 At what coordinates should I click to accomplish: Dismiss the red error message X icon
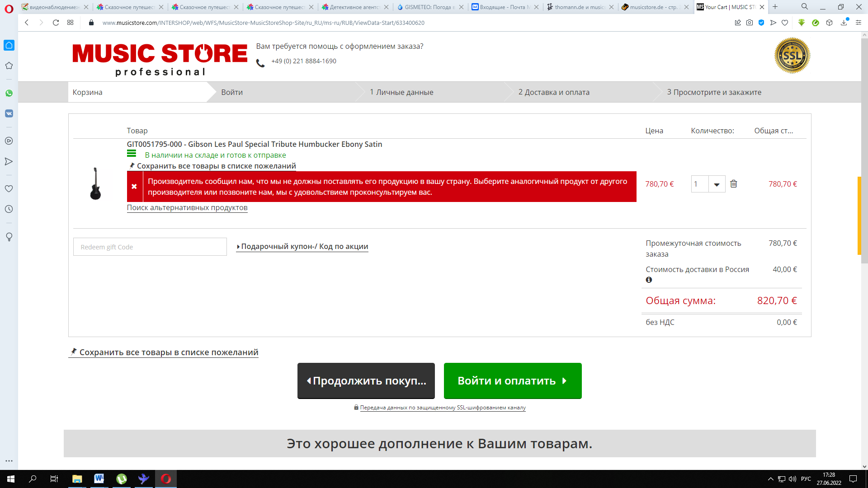pos(134,187)
